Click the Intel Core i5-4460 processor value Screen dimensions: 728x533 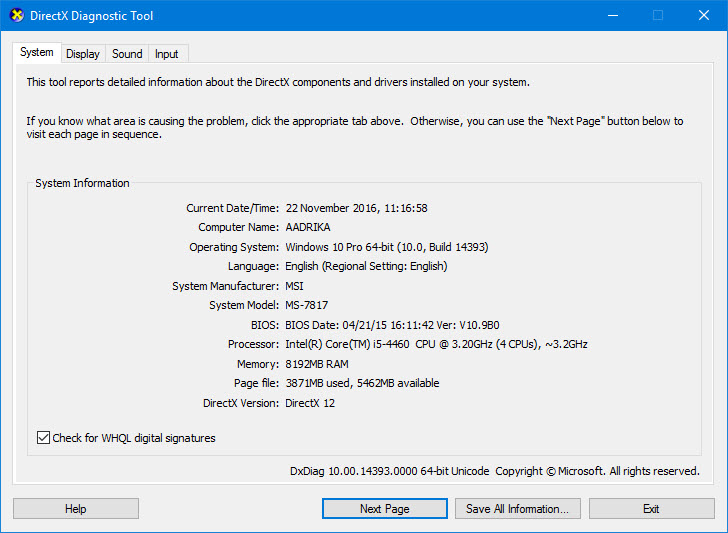pyautogui.click(x=436, y=344)
